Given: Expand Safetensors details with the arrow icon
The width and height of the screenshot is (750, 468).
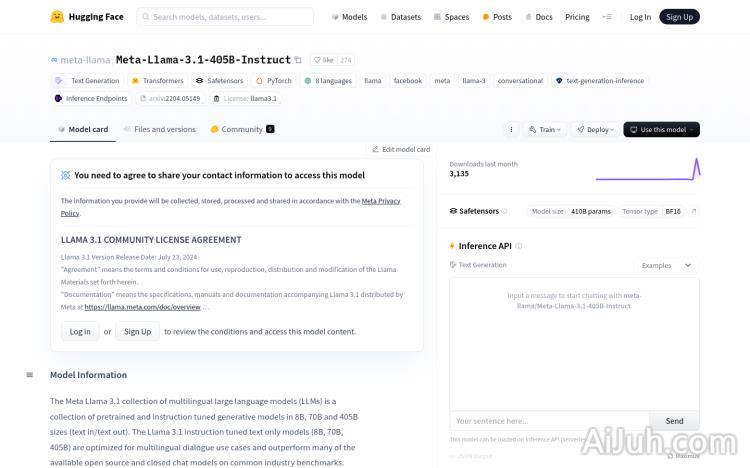Looking at the screenshot, I should point(694,211).
